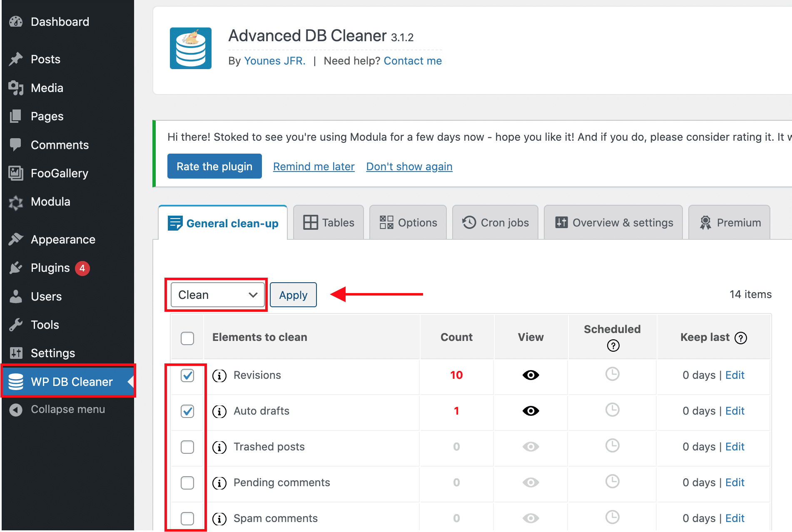Click the Tools wrench icon
This screenshot has height=532, width=792.
(15, 324)
